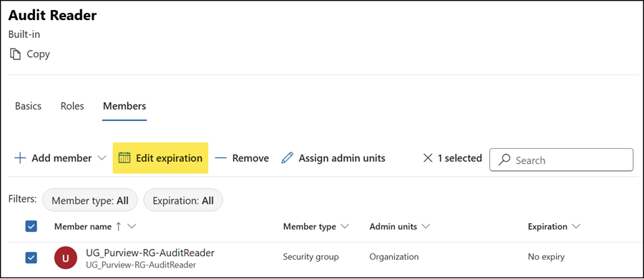Click the Audit Reader title
The height and width of the screenshot is (279, 644).
(52, 15)
